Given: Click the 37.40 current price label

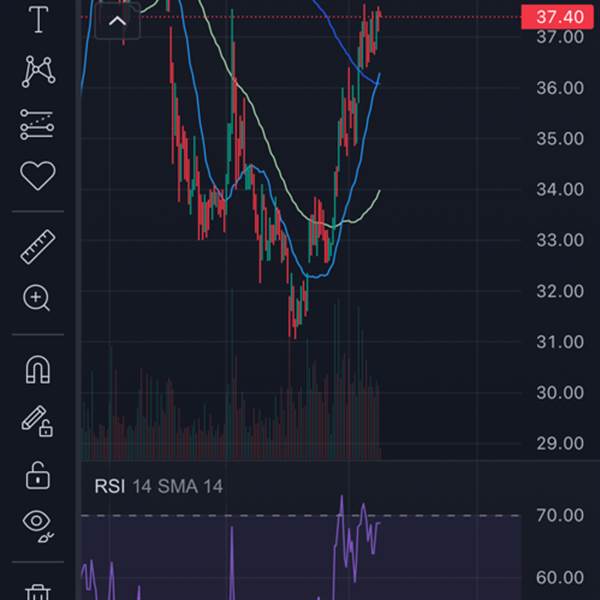Looking at the screenshot, I should point(558,17).
